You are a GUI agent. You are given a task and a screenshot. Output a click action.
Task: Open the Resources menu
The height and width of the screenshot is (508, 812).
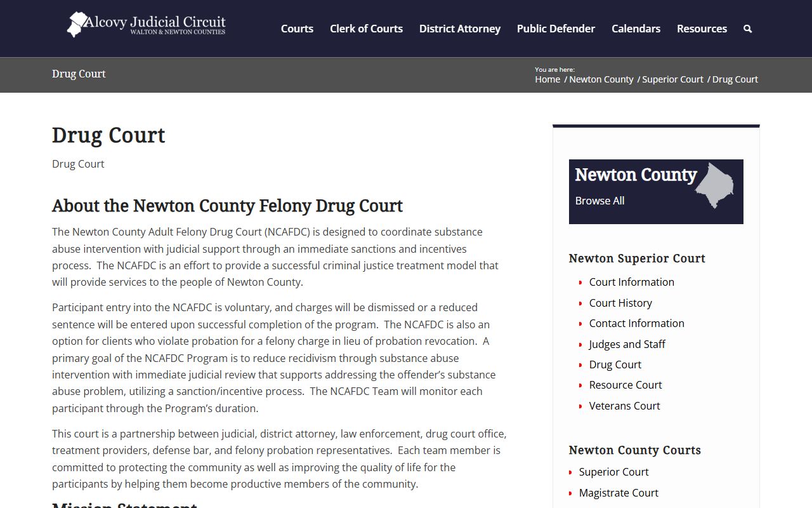pos(702,29)
